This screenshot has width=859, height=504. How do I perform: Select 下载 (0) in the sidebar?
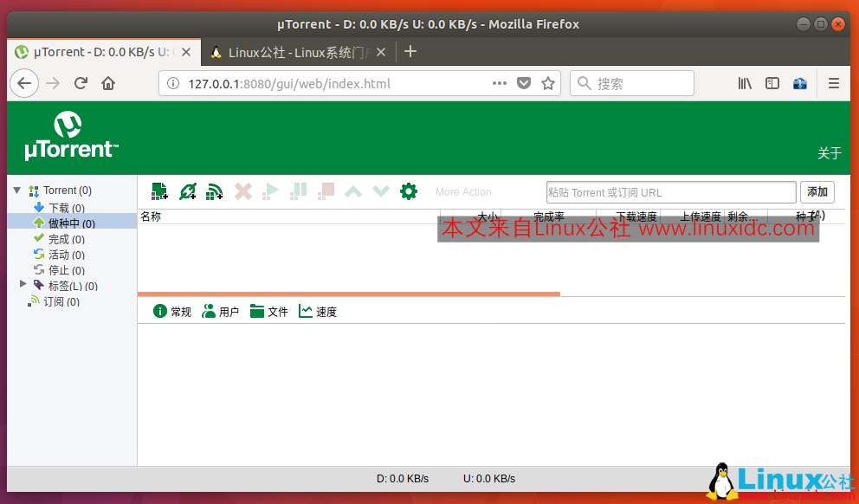(67, 208)
